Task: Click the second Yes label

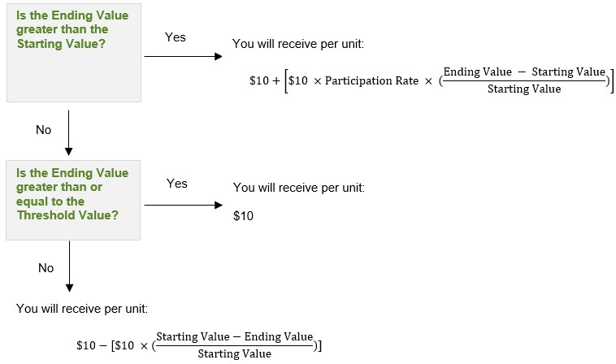Action: (x=177, y=184)
